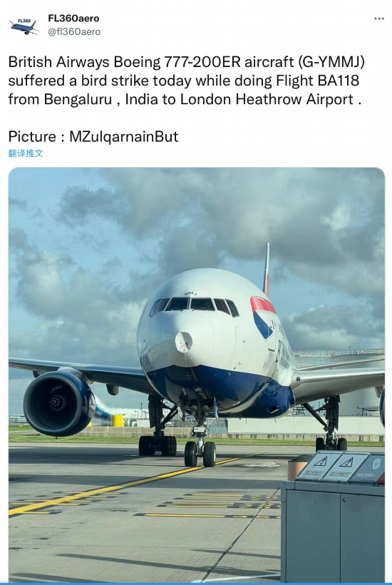Click the aircraft tail fin in photo
This screenshot has width=392, height=585.
[x=267, y=270]
